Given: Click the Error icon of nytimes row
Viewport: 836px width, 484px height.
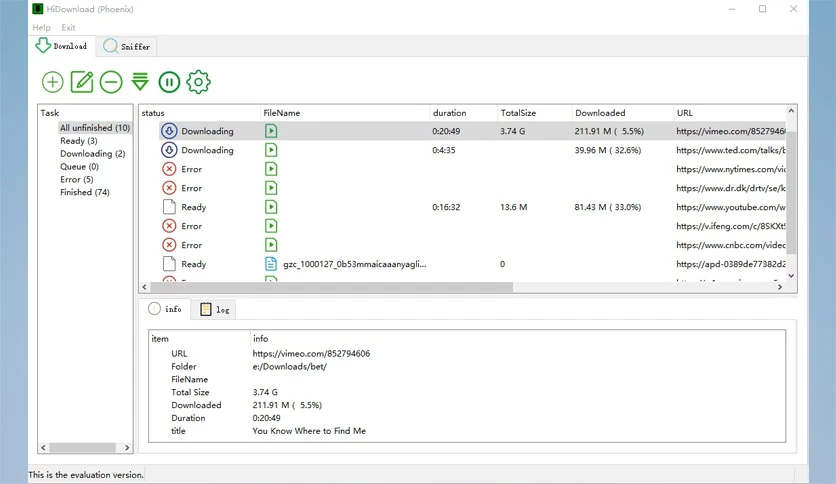Looking at the screenshot, I should pyautogui.click(x=169, y=169).
